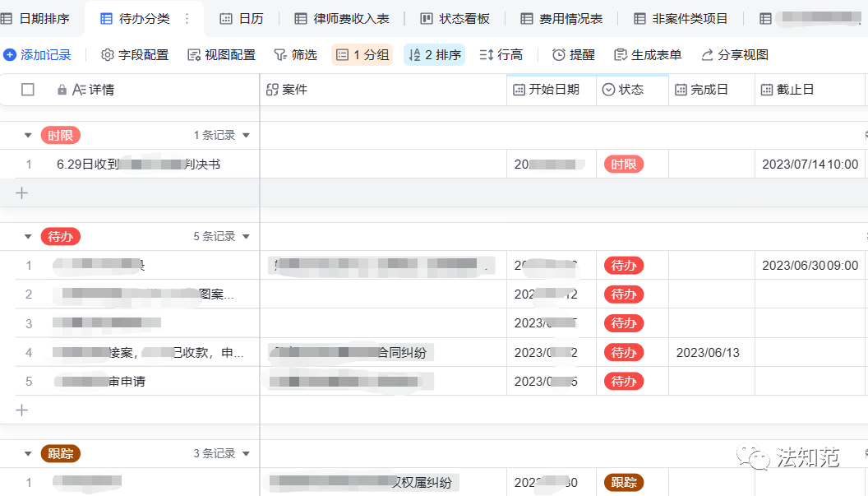The image size is (868, 496).
Task: Select the 筛选 filter icon
Action: [x=294, y=54]
